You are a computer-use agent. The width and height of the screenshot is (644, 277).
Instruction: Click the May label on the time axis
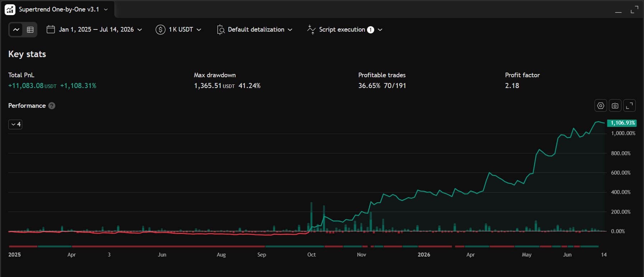pos(527,255)
